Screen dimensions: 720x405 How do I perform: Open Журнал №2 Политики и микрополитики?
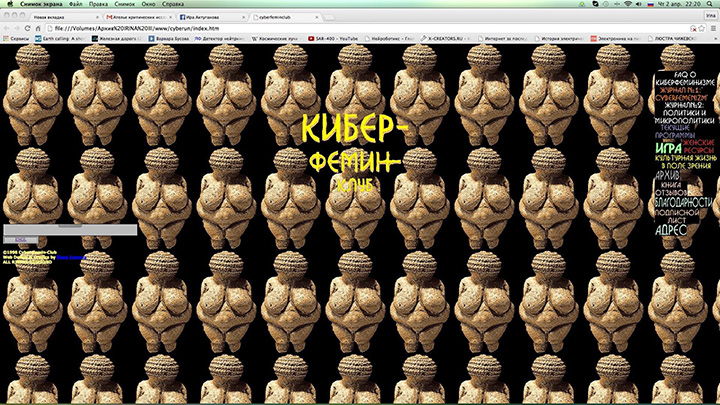(x=685, y=113)
